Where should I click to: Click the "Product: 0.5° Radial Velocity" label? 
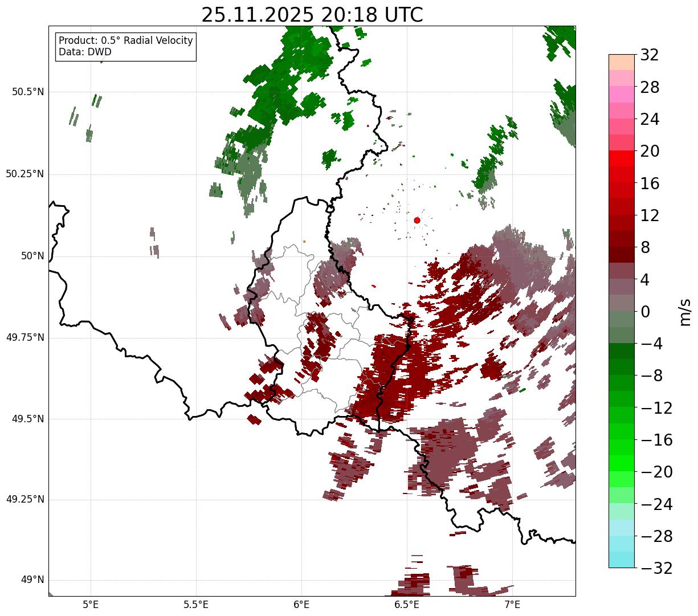(126, 41)
